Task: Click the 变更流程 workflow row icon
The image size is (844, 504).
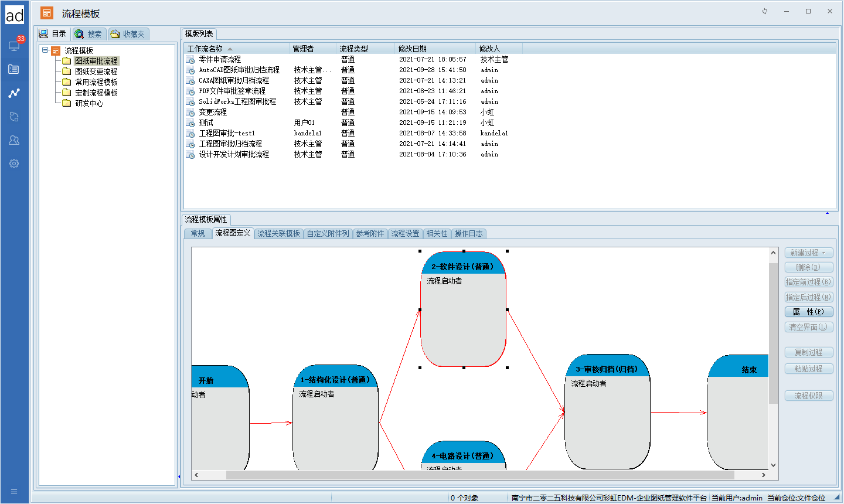Action: tap(190, 113)
